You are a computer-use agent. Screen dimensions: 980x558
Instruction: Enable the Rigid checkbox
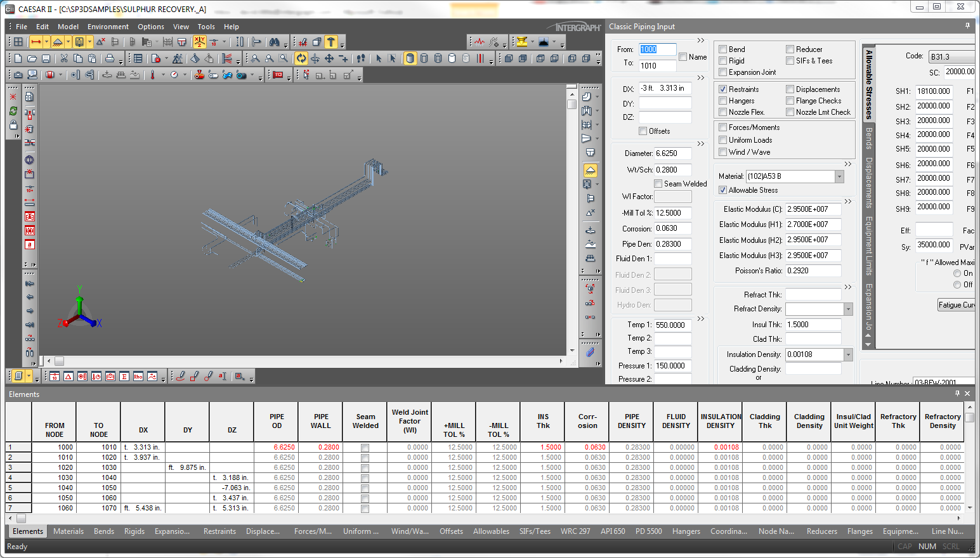pos(722,61)
